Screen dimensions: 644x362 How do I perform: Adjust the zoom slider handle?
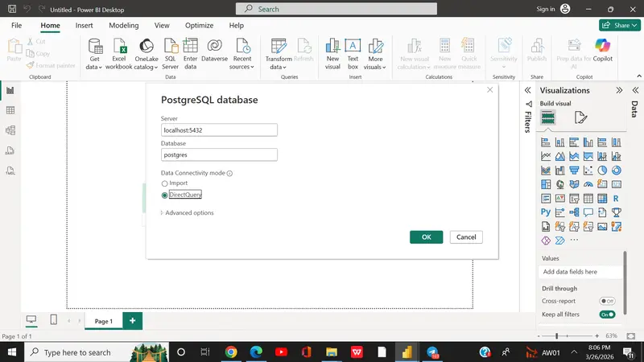tap(557, 335)
